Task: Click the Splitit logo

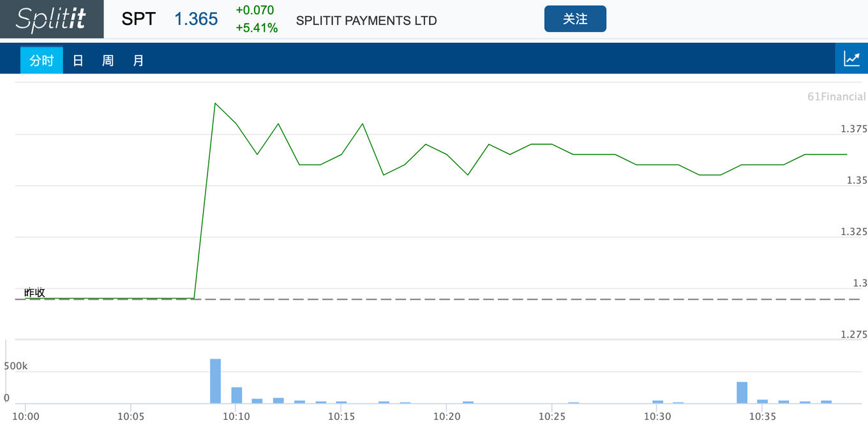Action: point(52,19)
